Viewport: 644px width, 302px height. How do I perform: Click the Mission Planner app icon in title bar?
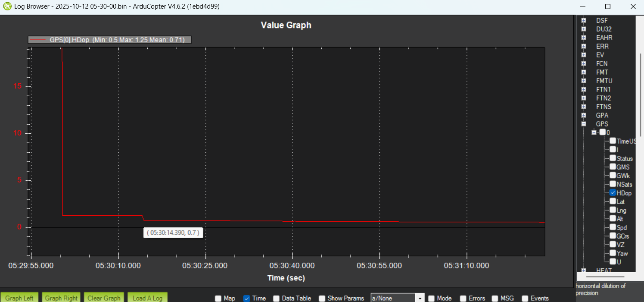[7, 6]
